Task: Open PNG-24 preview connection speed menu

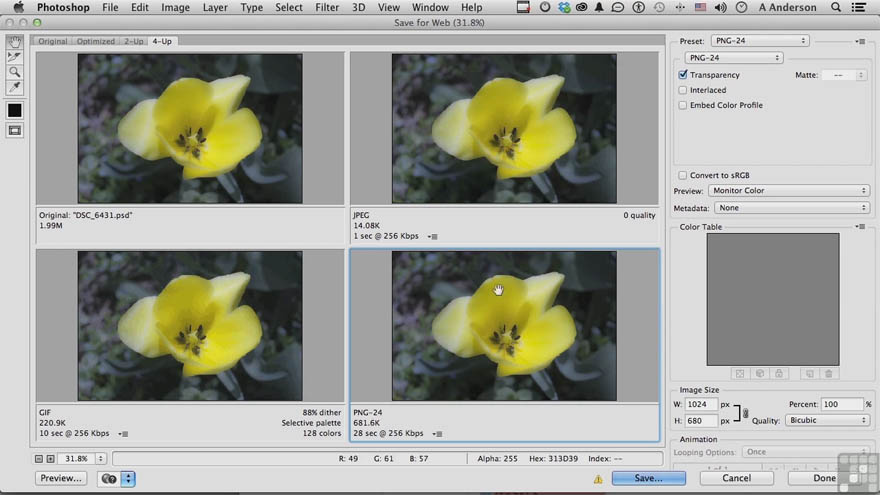Action: (438, 434)
